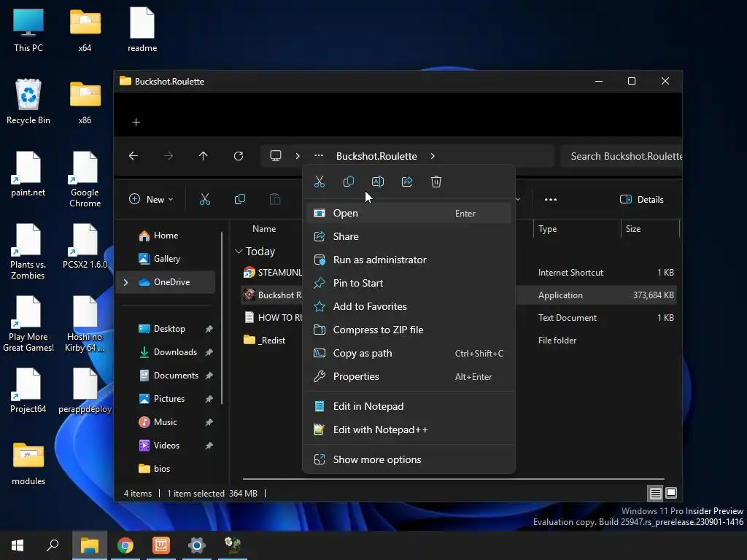Expand chevron after Buckshot.Roulette breadcrumb
747x560 pixels.
433,156
